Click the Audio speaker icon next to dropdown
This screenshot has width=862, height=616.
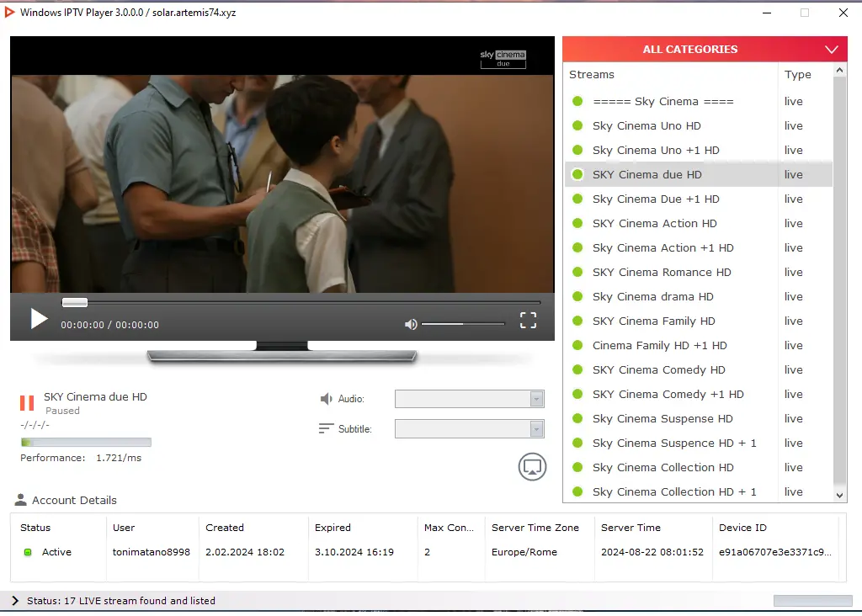coord(326,398)
